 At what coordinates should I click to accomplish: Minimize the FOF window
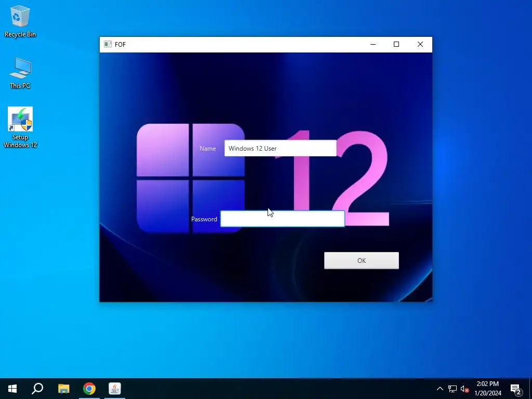click(x=373, y=45)
